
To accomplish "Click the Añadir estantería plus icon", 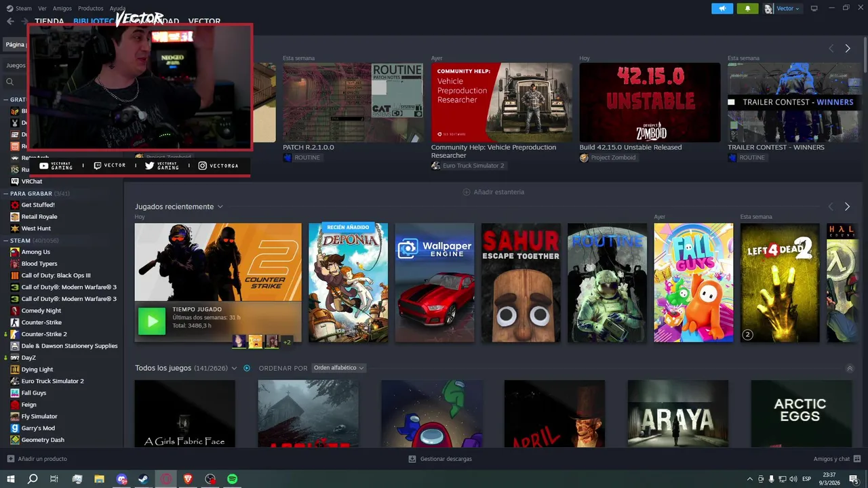I will tap(466, 192).
